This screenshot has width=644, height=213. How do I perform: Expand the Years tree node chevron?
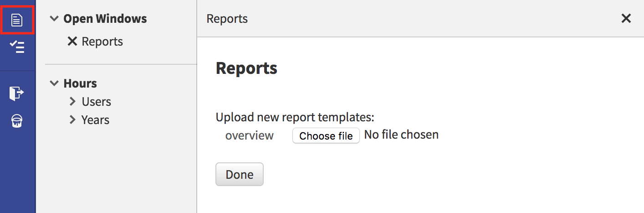[72, 119]
